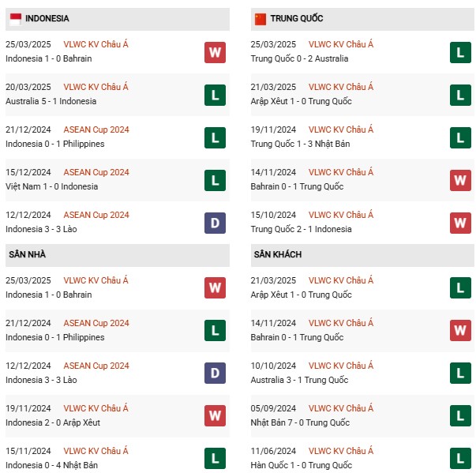Click D badge for 12/12/2024 match under Indonesia header
The image size is (476, 473).
215,223
